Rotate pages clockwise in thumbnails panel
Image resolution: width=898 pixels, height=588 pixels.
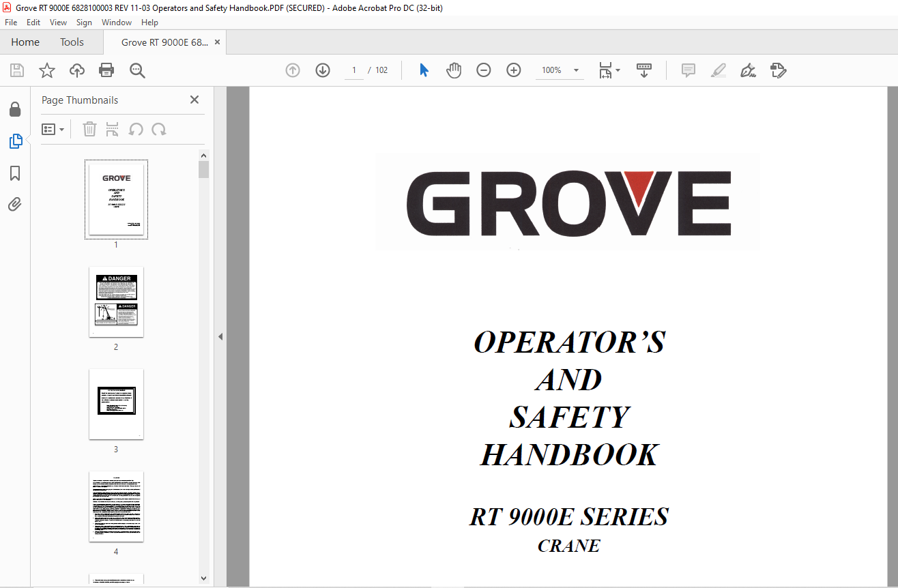pos(159,129)
